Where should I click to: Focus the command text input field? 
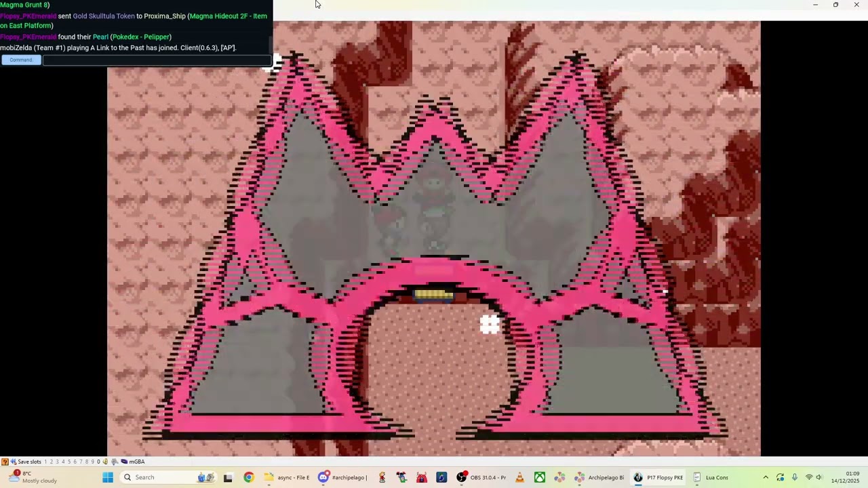157,60
